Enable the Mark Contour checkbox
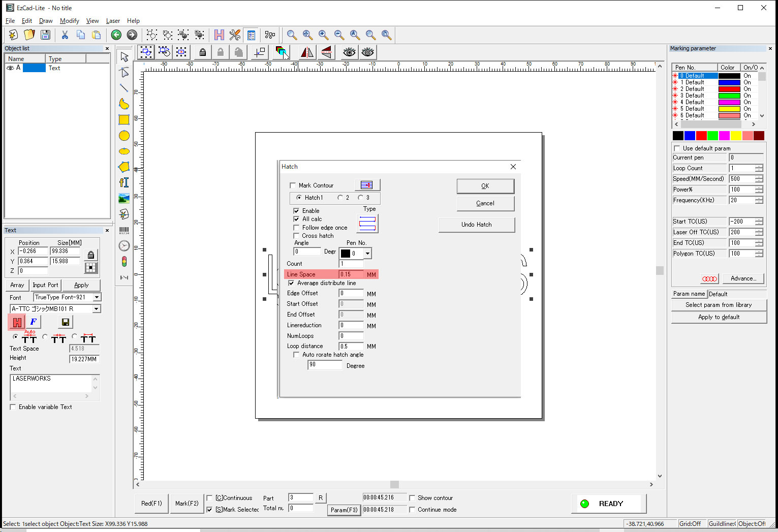 coord(293,185)
